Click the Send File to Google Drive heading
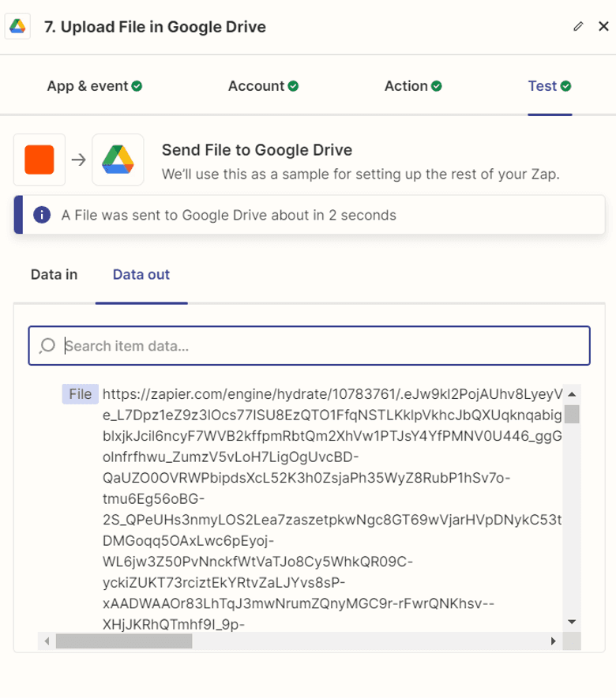This screenshot has width=616, height=699. click(257, 150)
